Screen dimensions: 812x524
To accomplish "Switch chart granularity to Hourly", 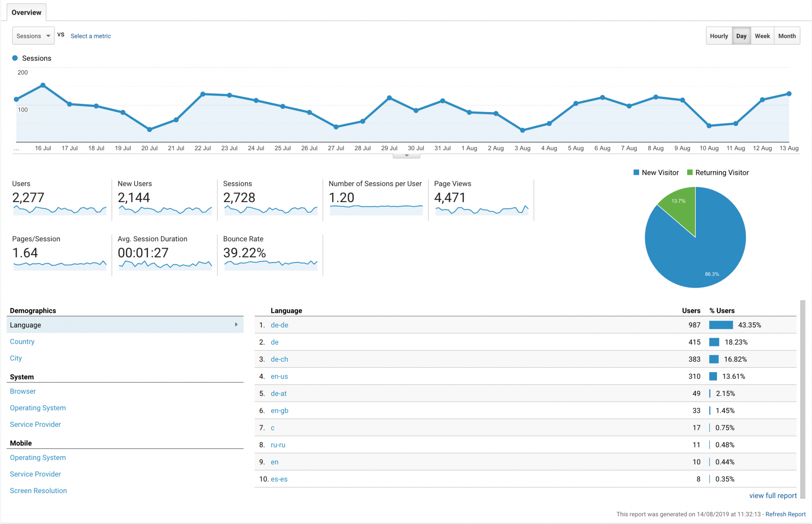I will (x=718, y=36).
